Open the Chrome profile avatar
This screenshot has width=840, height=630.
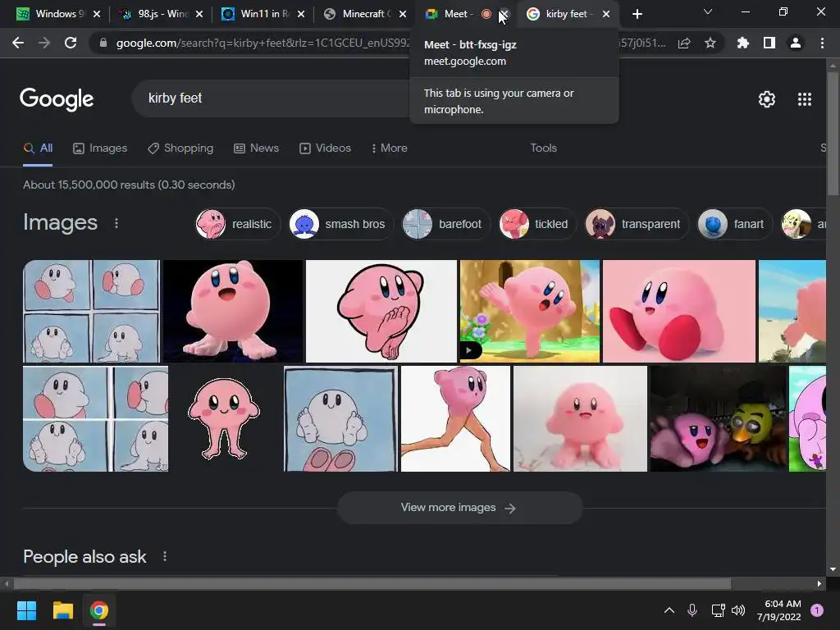point(796,43)
